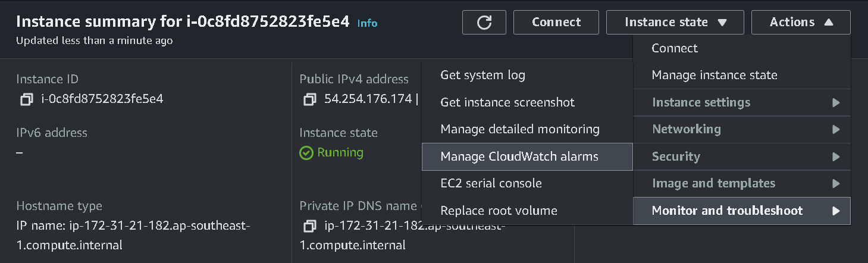Screen dimensions: 868x263
Task: Click the refresh icon button
Action: click(x=484, y=23)
